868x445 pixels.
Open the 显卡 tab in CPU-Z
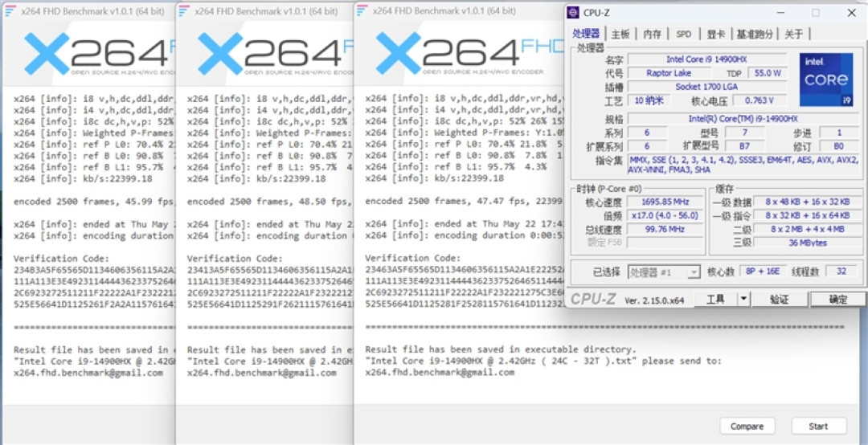(716, 35)
